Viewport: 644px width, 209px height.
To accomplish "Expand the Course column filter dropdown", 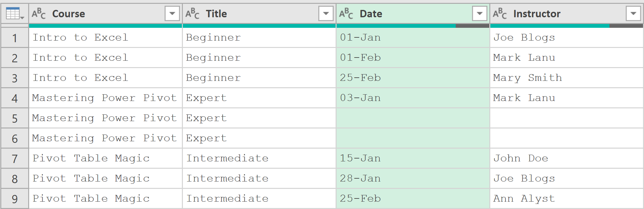I will click(172, 13).
